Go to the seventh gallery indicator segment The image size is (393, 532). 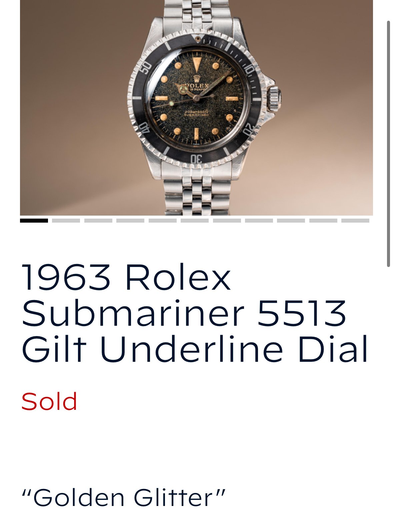point(227,221)
